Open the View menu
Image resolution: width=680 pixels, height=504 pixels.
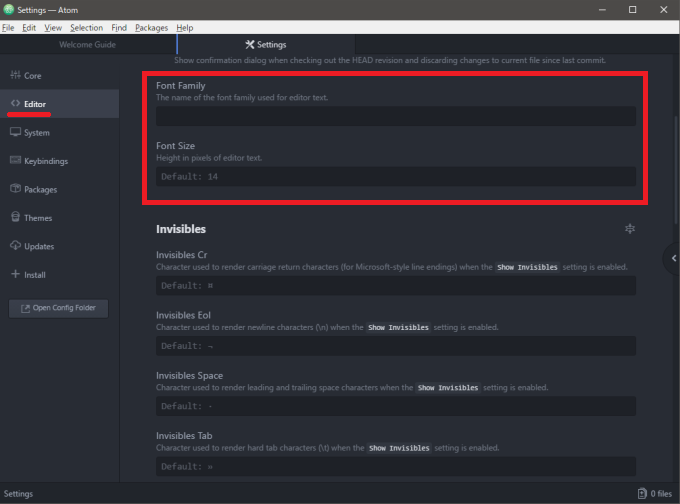pos(53,28)
